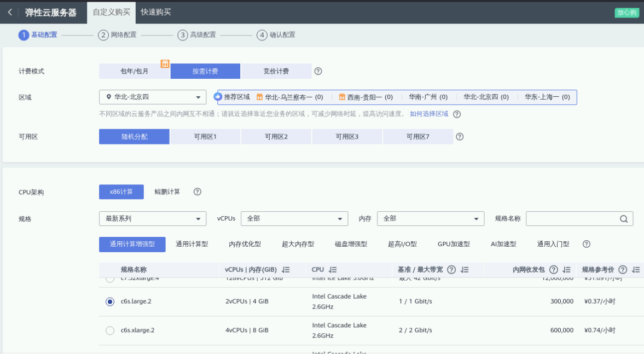
Task: Sort by 内网收发包 column icon
Action: pos(567,270)
